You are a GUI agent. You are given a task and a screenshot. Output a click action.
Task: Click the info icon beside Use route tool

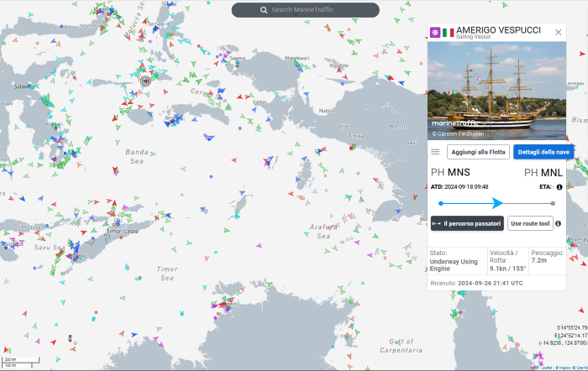pyautogui.click(x=558, y=224)
